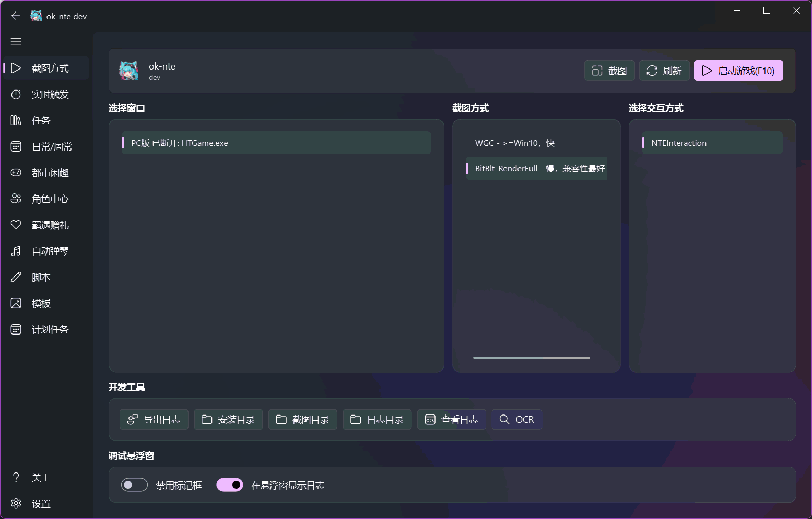The image size is (812, 519).
Task: Open 实时触发 from the sidebar
Action: 46,95
